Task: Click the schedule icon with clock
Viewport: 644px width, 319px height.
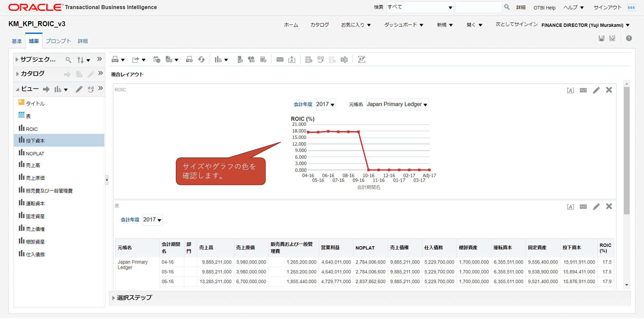Action: coord(157,60)
